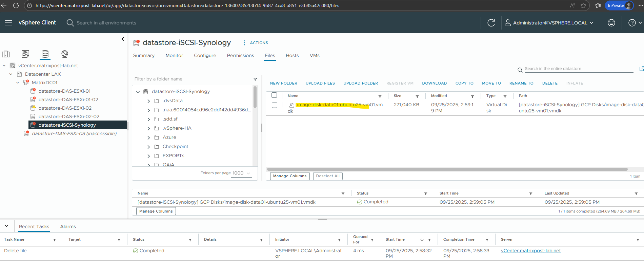Click the files table horizontal scrollbar

click(x=447, y=169)
